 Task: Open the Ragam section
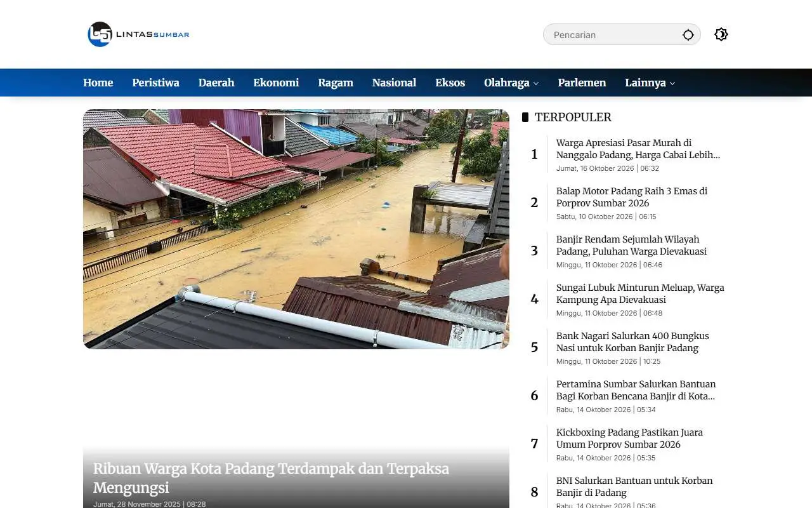click(x=336, y=83)
